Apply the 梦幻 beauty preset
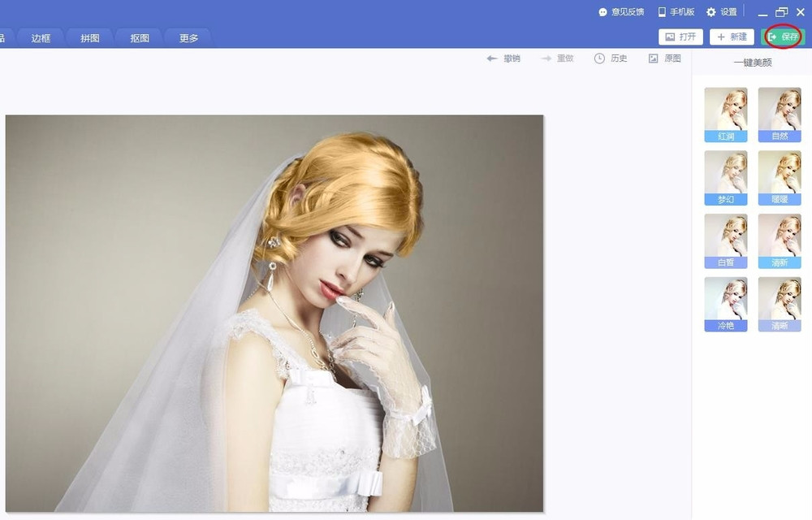The height and width of the screenshot is (520, 812). 726,178
